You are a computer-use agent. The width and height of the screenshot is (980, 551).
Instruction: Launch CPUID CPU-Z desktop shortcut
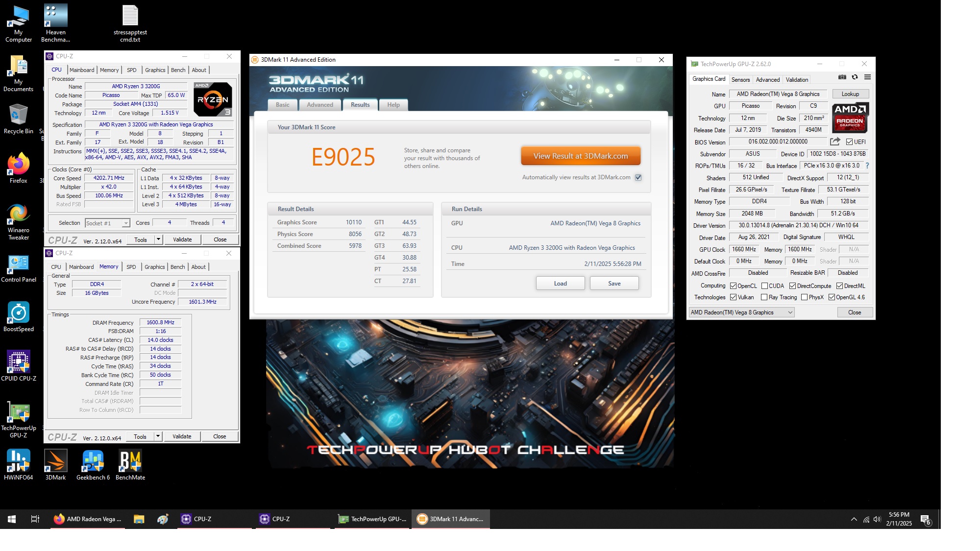[x=19, y=366]
